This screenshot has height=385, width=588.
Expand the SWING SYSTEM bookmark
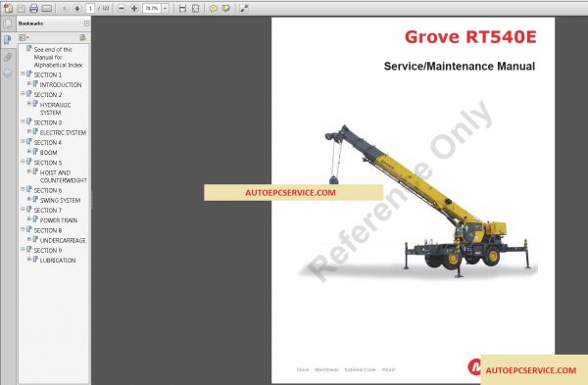coord(29,199)
